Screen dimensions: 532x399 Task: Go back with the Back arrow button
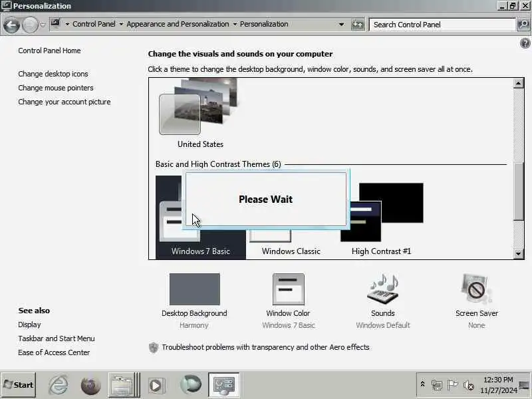tap(11, 25)
